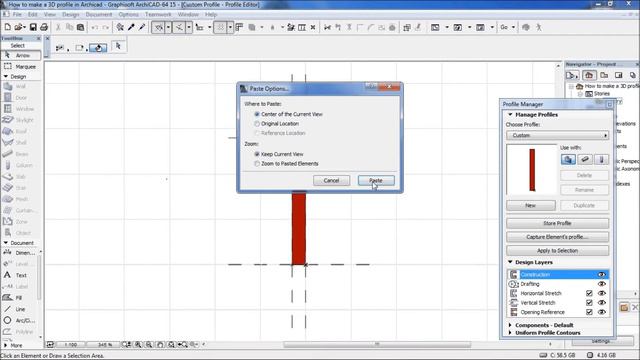
Task: Click the Save floppy disk icon
Action: 33,27
